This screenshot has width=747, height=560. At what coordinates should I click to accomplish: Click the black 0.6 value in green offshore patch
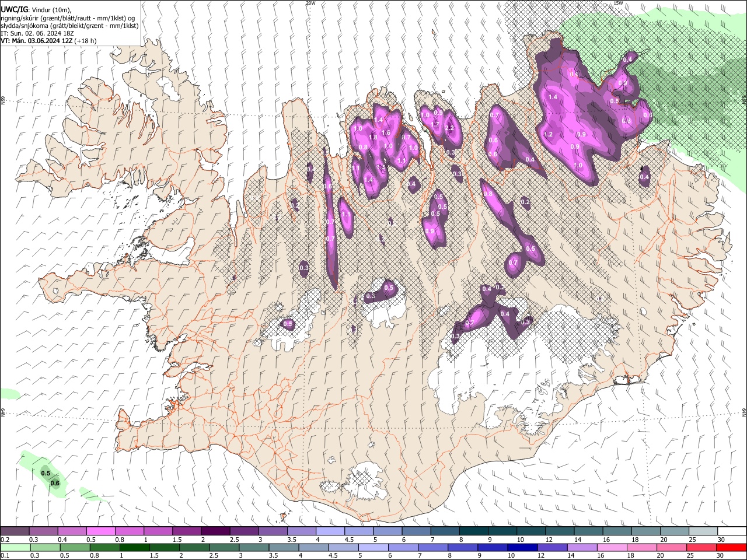(x=55, y=483)
